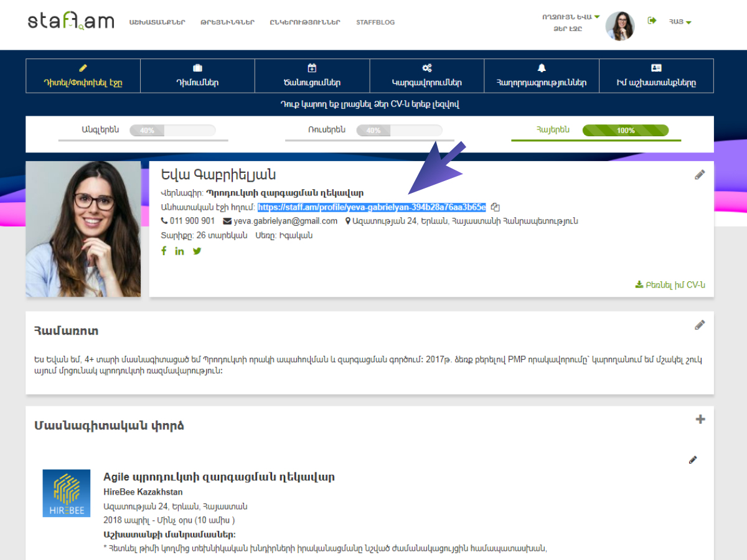
Task: Click the staff.am profile URL link
Action: coord(372,207)
